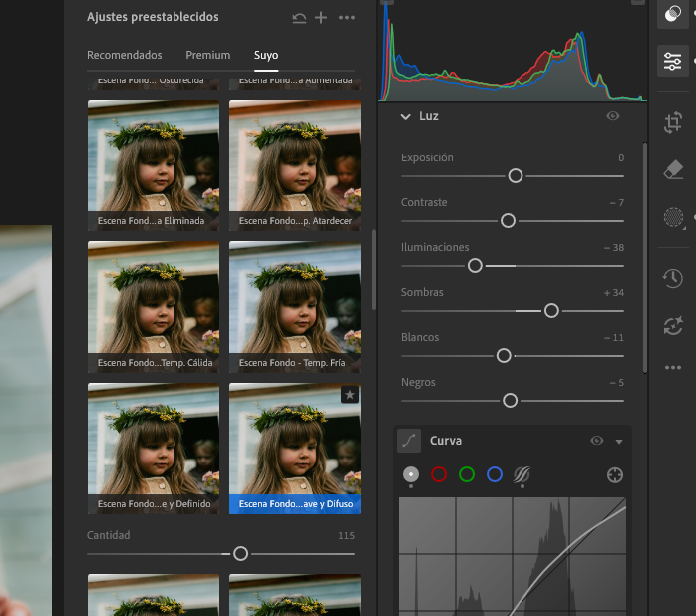Open the Versions history panel
Screen dimensions: 696x616
673,278
